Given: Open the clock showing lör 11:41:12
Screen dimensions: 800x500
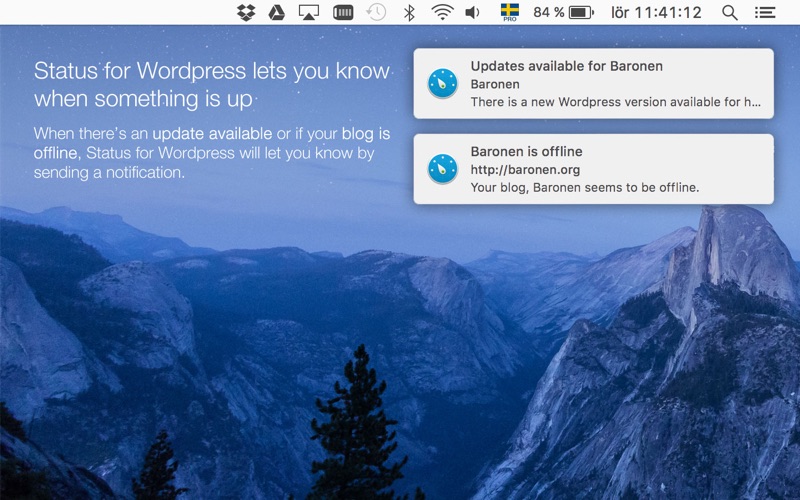Looking at the screenshot, I should (656, 12).
